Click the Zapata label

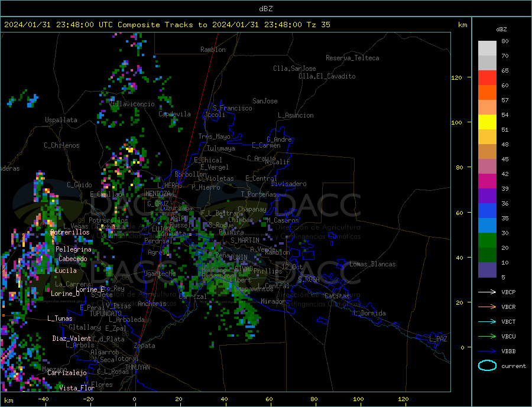(145, 346)
